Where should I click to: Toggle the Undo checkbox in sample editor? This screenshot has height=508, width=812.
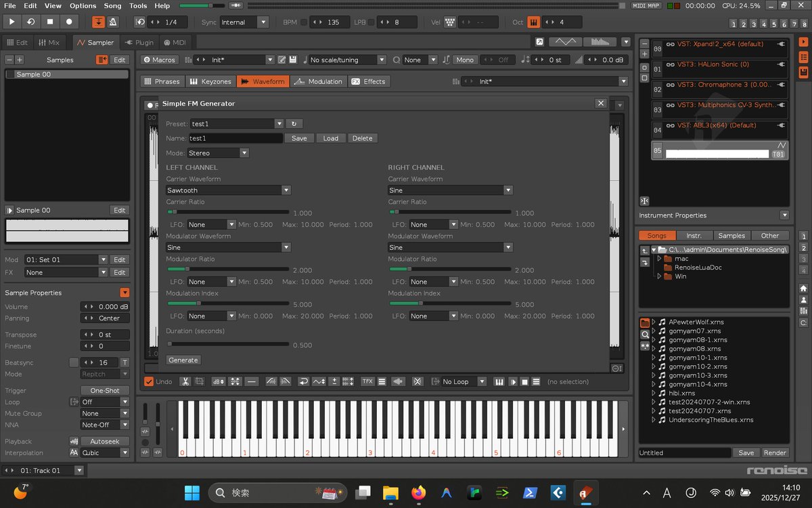(x=149, y=381)
